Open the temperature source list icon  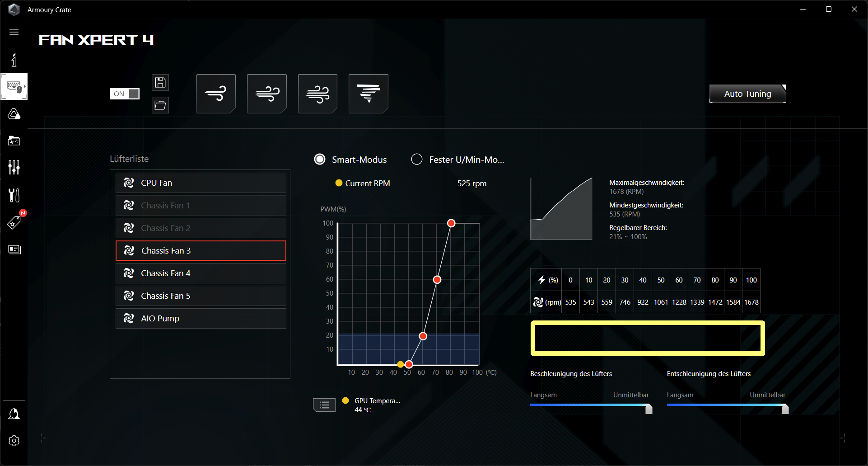[324, 405]
